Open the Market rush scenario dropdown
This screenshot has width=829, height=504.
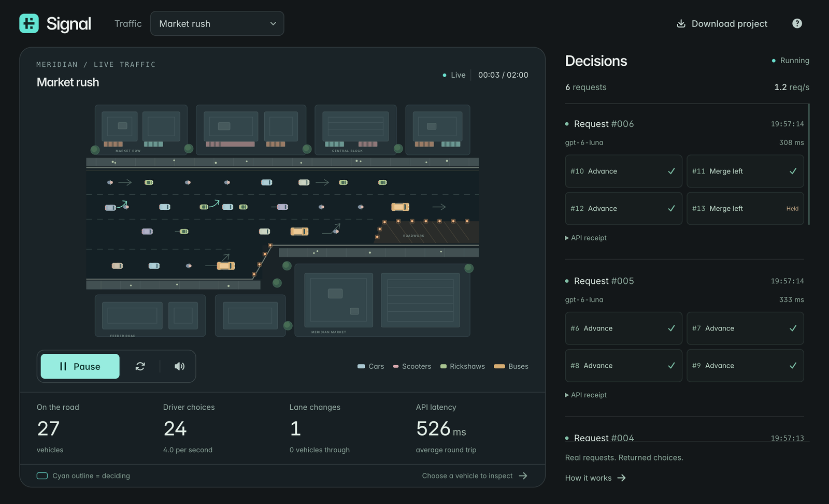click(x=217, y=23)
